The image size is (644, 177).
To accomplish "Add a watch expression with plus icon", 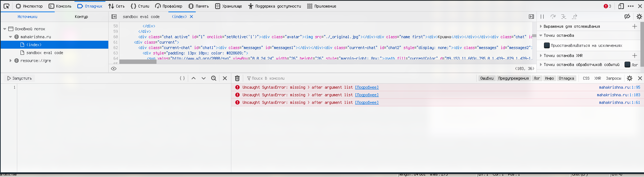I will click(x=635, y=26).
